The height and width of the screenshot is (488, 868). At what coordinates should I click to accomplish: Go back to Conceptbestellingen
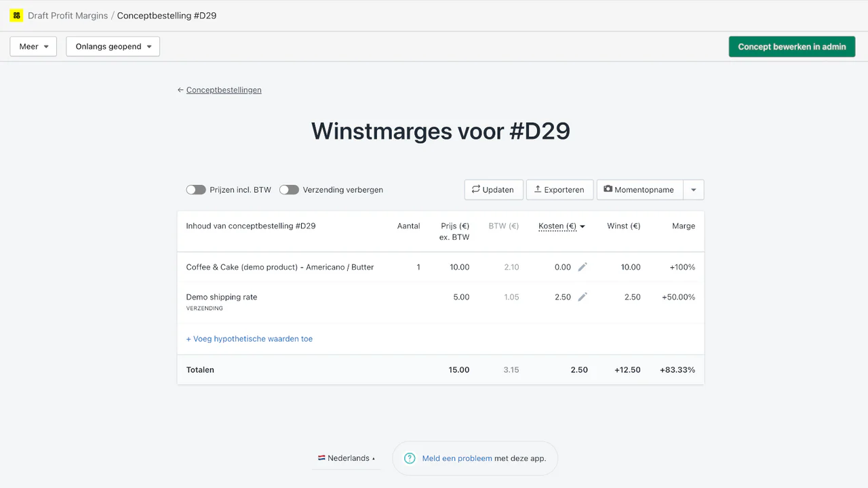coord(224,89)
